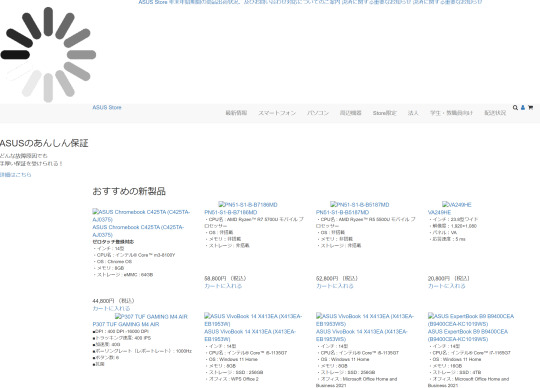Open the P307 TUF GAMING M4 AIR title link
Viewport: 540px width, 388px height.
pyautogui.click(x=126, y=324)
